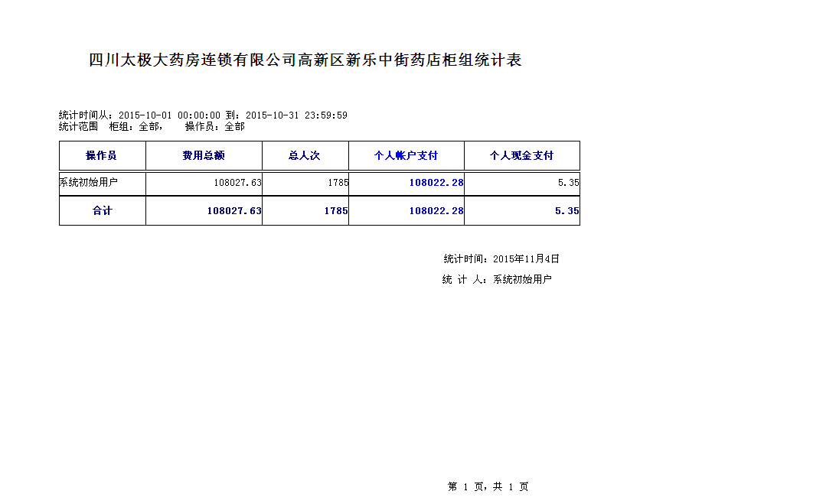Screen dimensions: 813x504
Task: Select 1785 in the 合计 row
Action: (x=336, y=211)
